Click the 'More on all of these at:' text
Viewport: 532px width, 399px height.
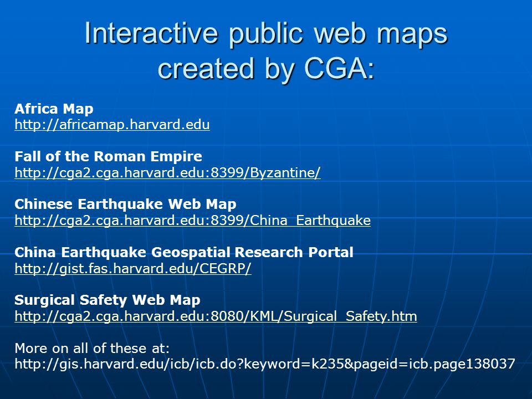tap(92, 348)
